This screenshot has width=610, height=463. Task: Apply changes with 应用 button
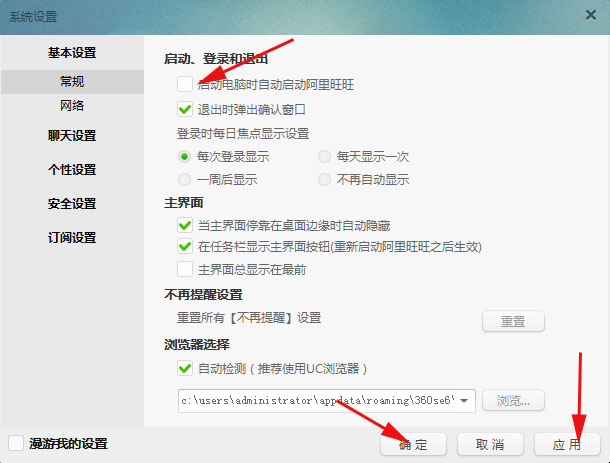567,444
